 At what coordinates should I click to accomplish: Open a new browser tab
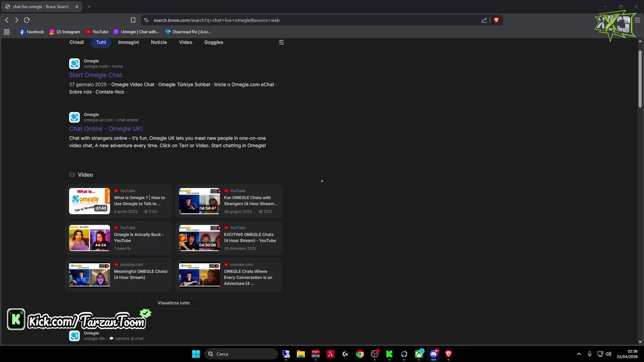tap(89, 7)
